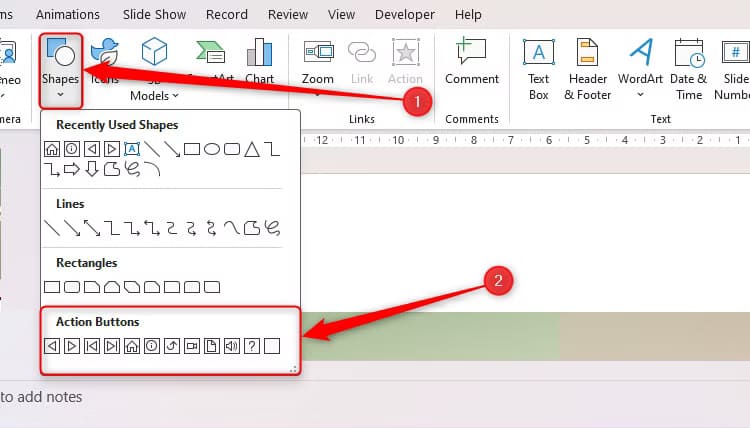Screen dimensions: 750x428
Task: Add a new Comment
Action: tap(472, 61)
